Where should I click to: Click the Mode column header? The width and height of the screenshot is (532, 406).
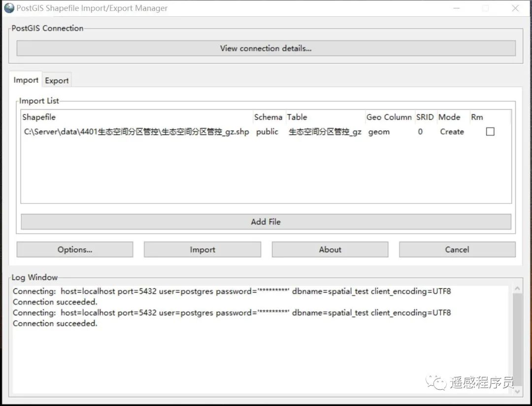click(453, 117)
